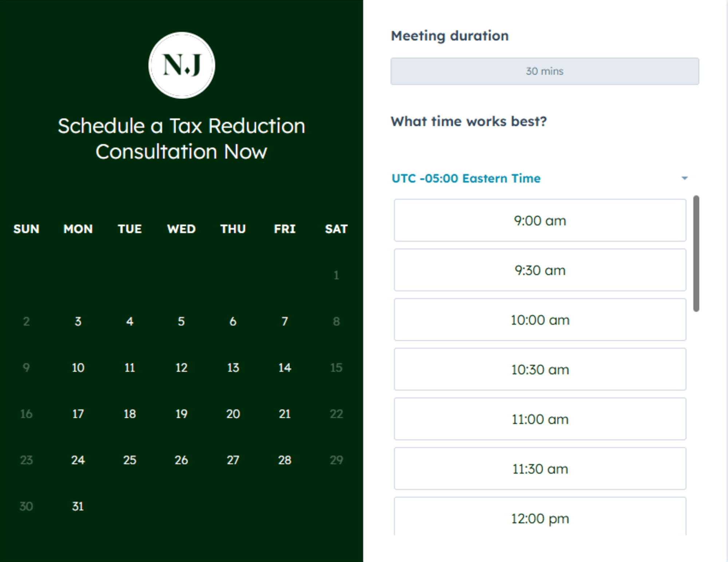Click the N.J logo circle

click(x=182, y=65)
